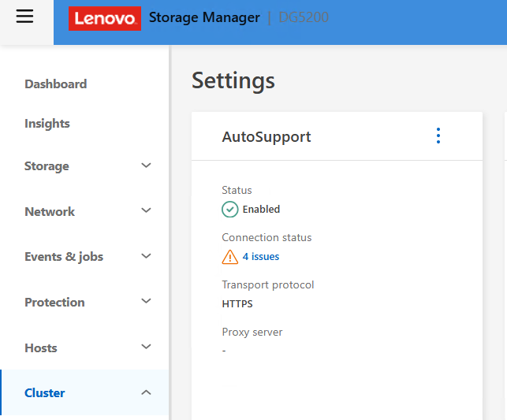Collapse the Cluster section chevron
This screenshot has width=507, height=420.
(x=146, y=392)
